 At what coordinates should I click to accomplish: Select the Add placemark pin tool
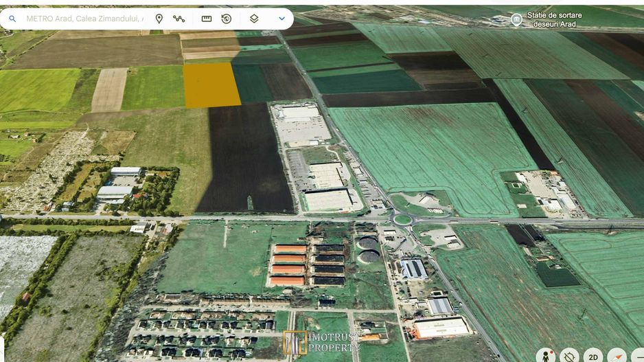point(159,19)
